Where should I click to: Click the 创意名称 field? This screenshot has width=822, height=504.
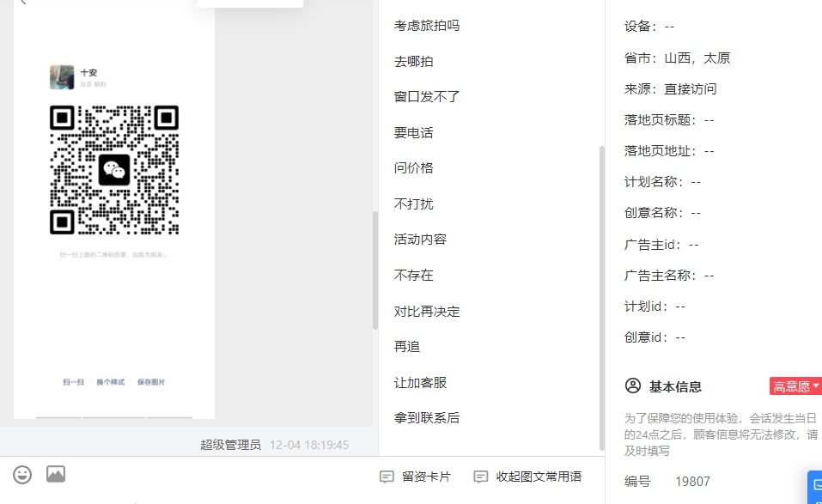point(662,213)
